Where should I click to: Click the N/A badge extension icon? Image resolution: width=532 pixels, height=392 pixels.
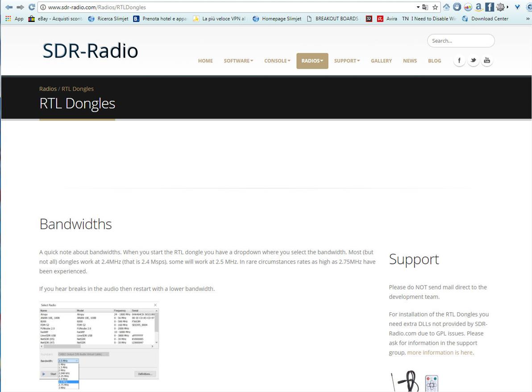point(500,7)
